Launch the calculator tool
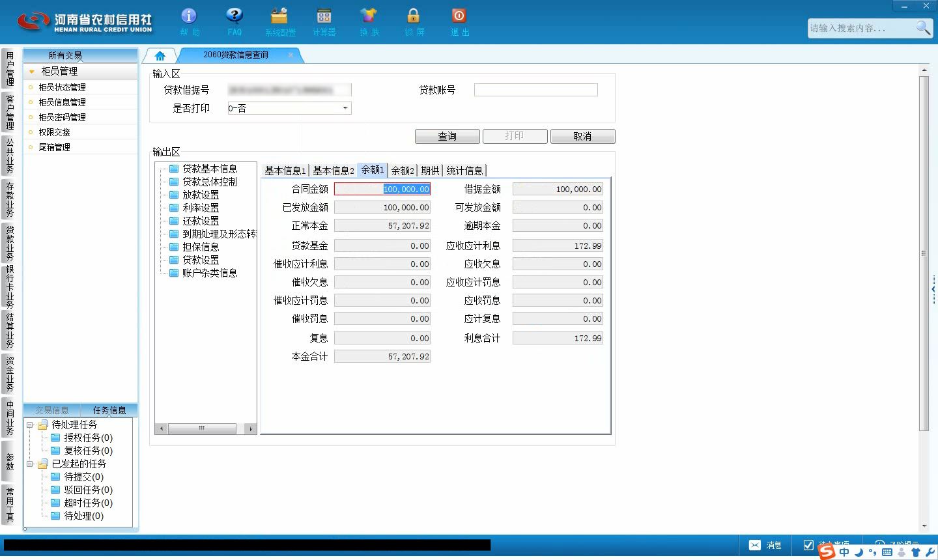Image resolution: width=938 pixels, height=560 pixels. click(324, 16)
